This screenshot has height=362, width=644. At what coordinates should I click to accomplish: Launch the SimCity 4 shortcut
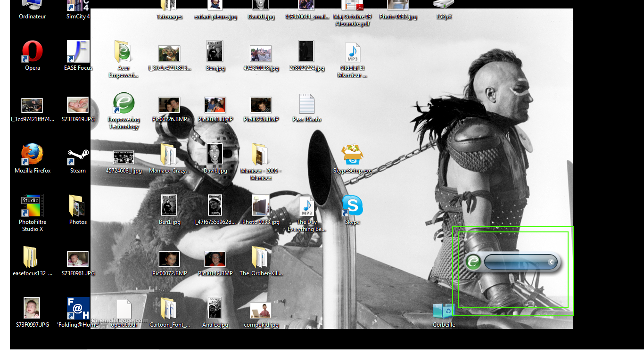point(78,6)
